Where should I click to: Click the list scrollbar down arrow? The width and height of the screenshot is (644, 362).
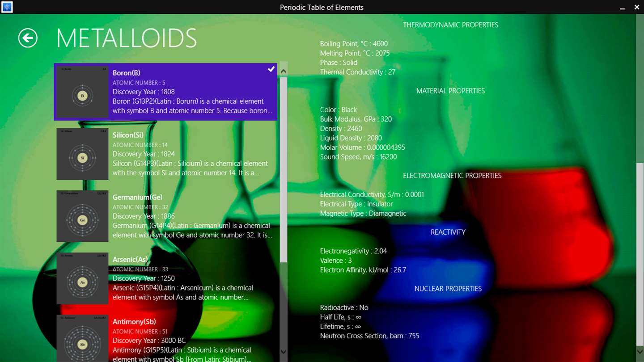(x=284, y=352)
